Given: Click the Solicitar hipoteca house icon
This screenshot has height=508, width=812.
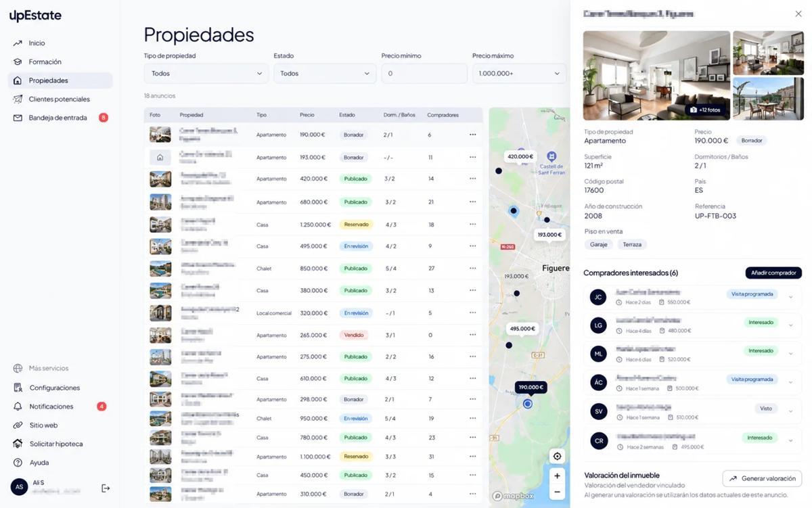Looking at the screenshot, I should pyautogui.click(x=18, y=444).
